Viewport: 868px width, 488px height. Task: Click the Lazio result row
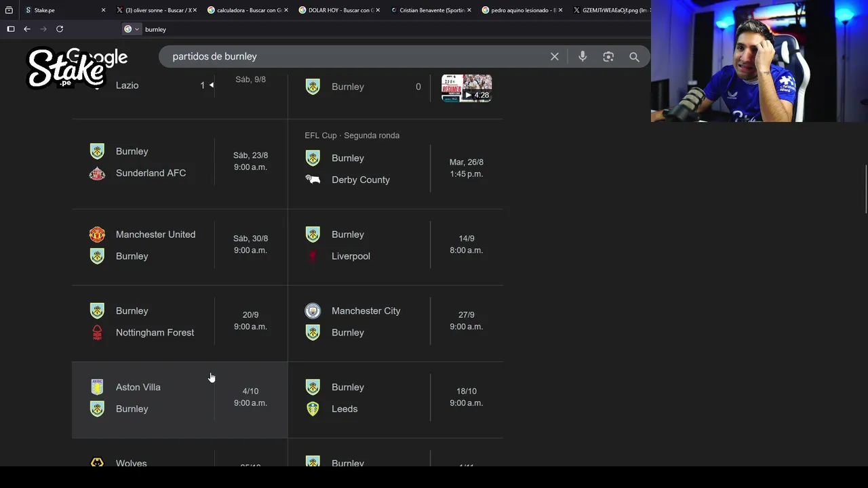coord(180,96)
